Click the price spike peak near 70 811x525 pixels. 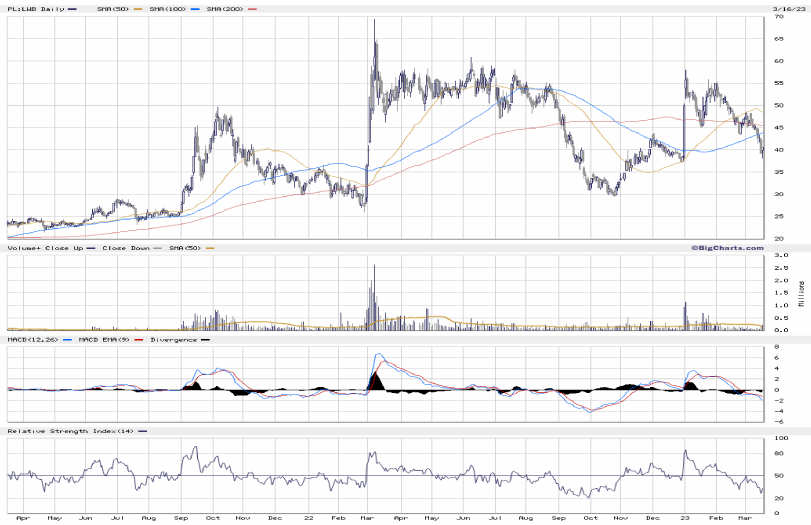(374, 20)
